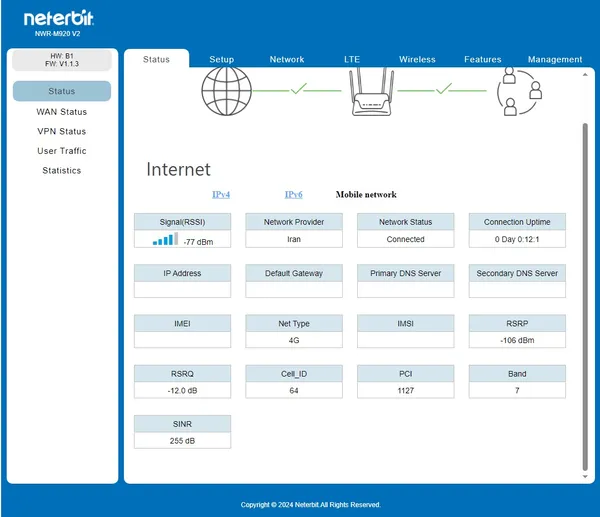Click checkmark between globe and router

(298, 88)
